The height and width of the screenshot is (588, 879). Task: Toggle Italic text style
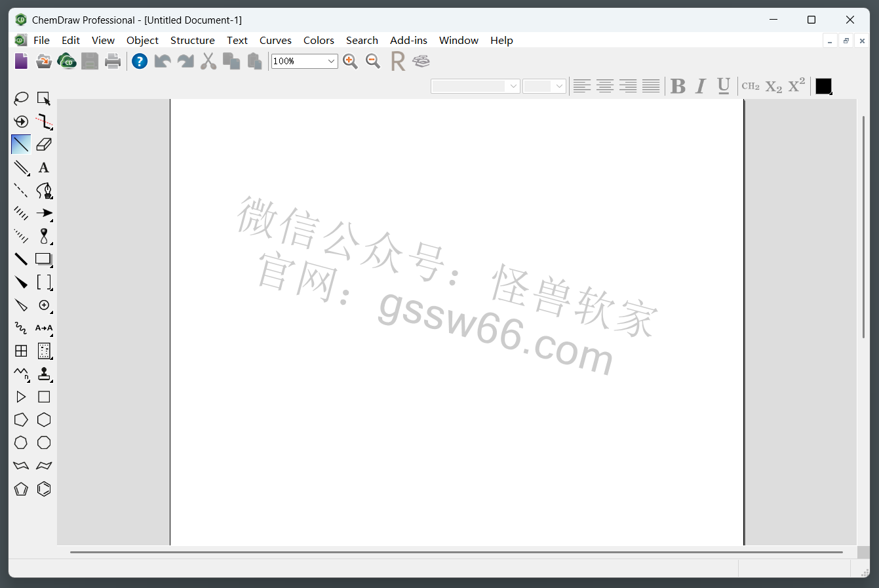tap(701, 86)
